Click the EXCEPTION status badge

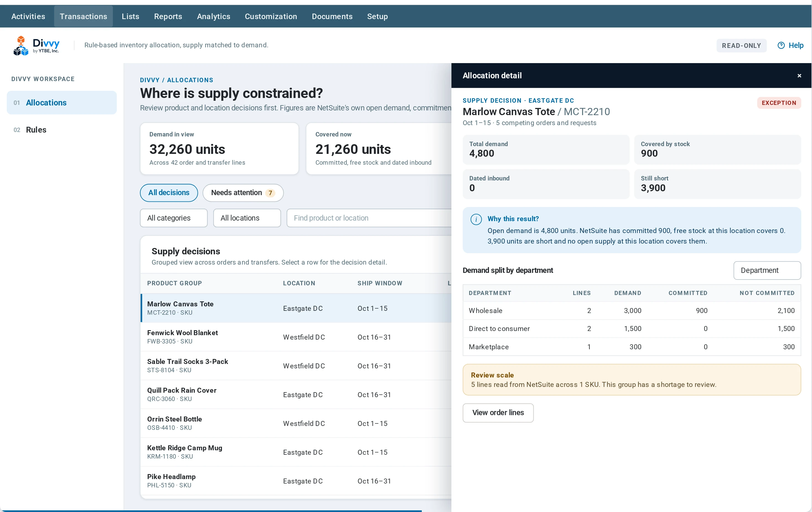coord(779,103)
